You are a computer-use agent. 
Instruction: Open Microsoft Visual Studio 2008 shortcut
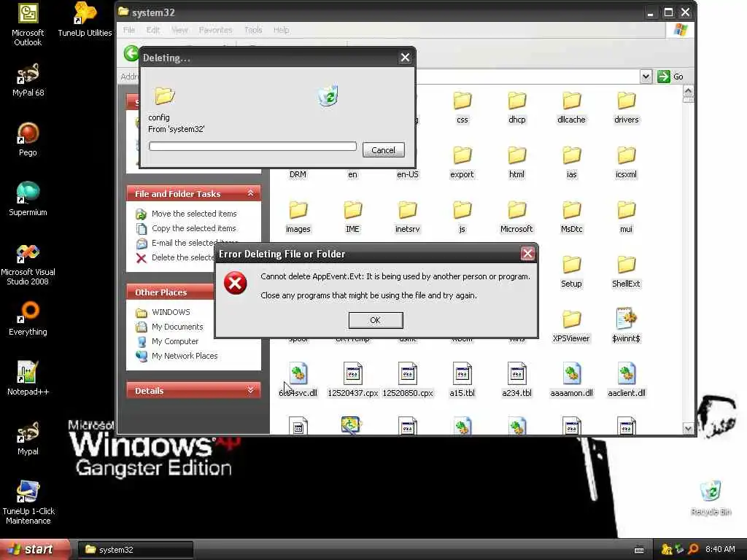click(28, 264)
